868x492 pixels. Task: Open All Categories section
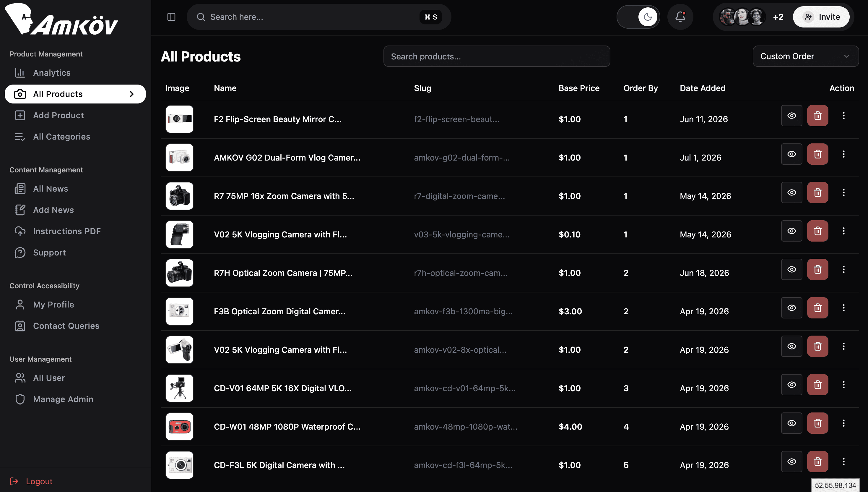click(75, 137)
